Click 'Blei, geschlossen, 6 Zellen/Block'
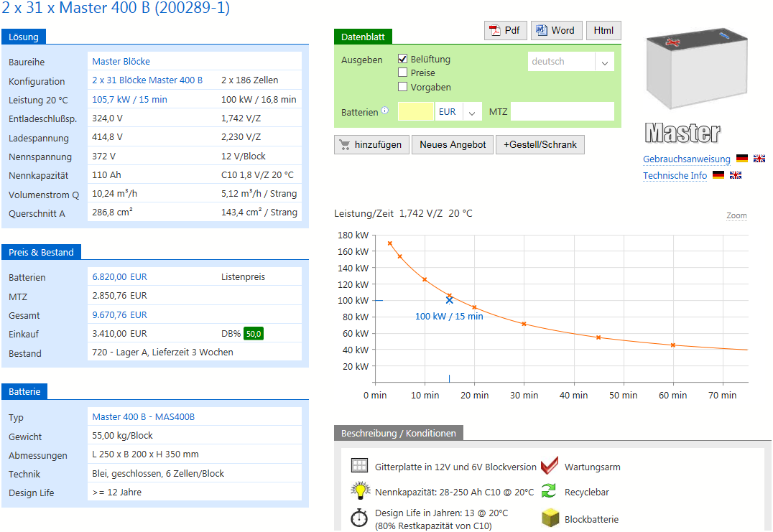This screenshot has width=773, height=532. click(158, 473)
